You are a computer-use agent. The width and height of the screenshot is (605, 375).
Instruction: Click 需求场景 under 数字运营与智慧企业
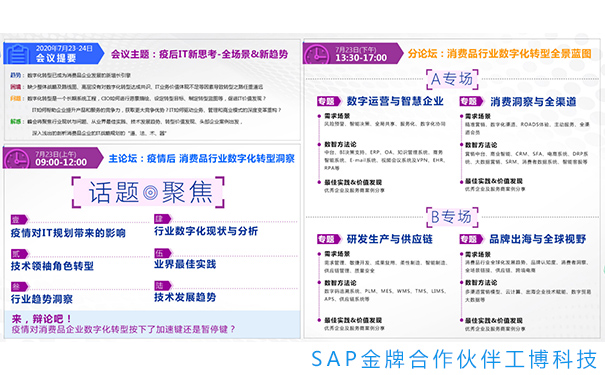(337, 116)
